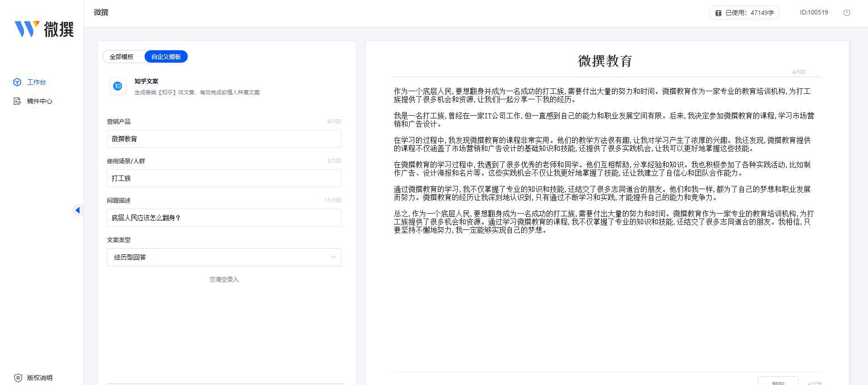Click the trash icon beside 清空录入

tap(212, 279)
